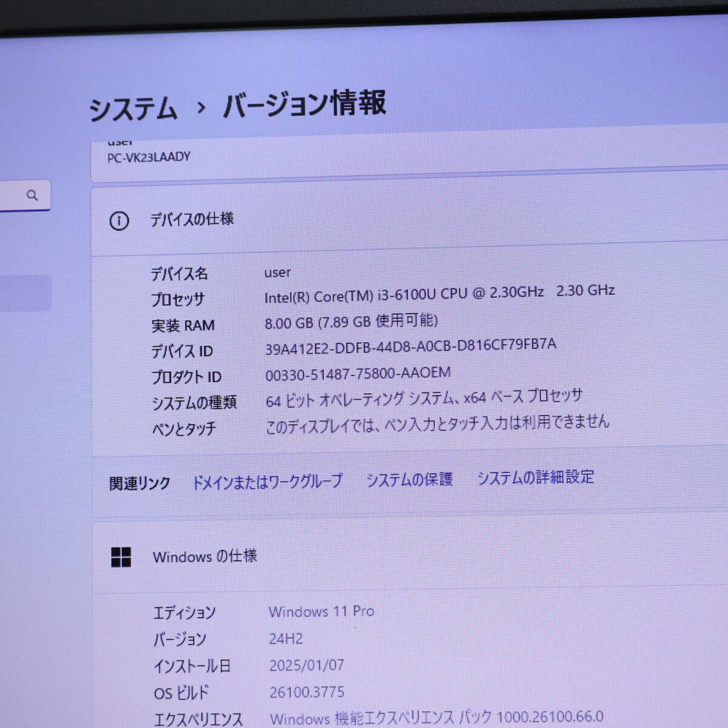Image resolution: width=728 pixels, height=728 pixels.
Task: Select the Windows 機能エクスペリエンス パック value
Action: (x=437, y=718)
